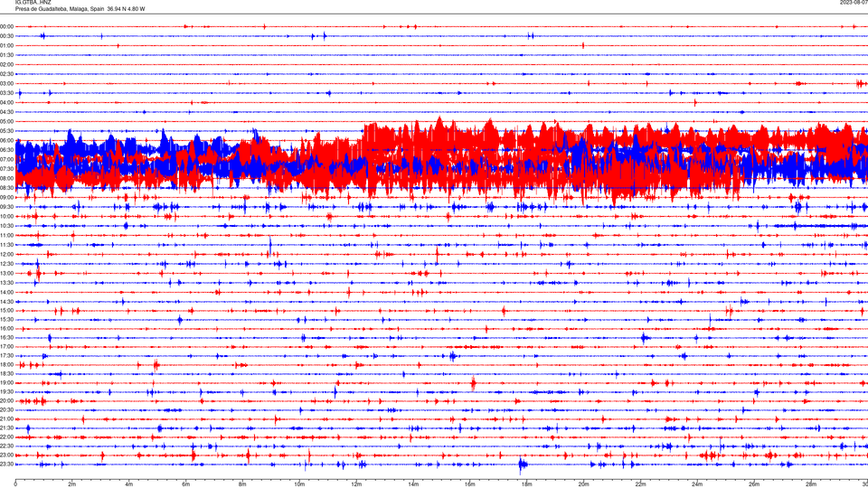This screenshot has height=488, width=868.
Task: Select the 14:30 row label
Action: (x=6, y=302)
